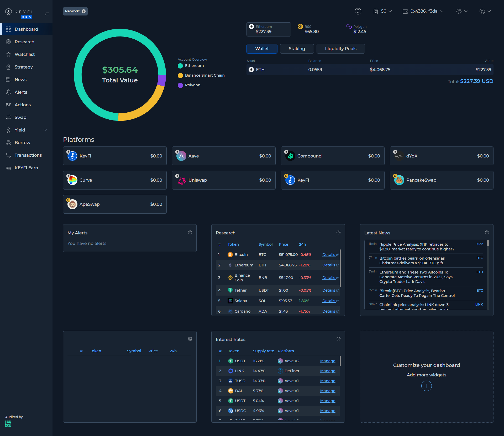Click the Binance Smart Chain yellow legend swatch
Screen dimensions: 504x436
[x=180, y=76]
